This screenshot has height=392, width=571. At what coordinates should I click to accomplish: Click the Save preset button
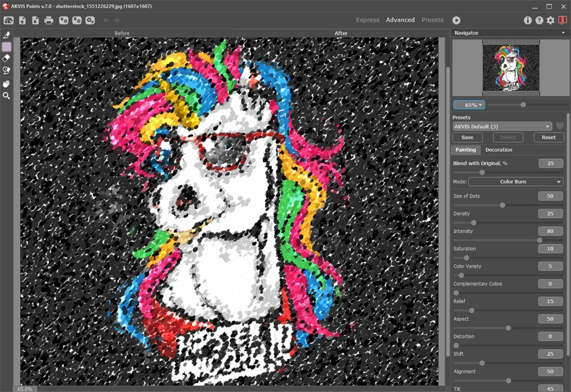pyautogui.click(x=468, y=137)
